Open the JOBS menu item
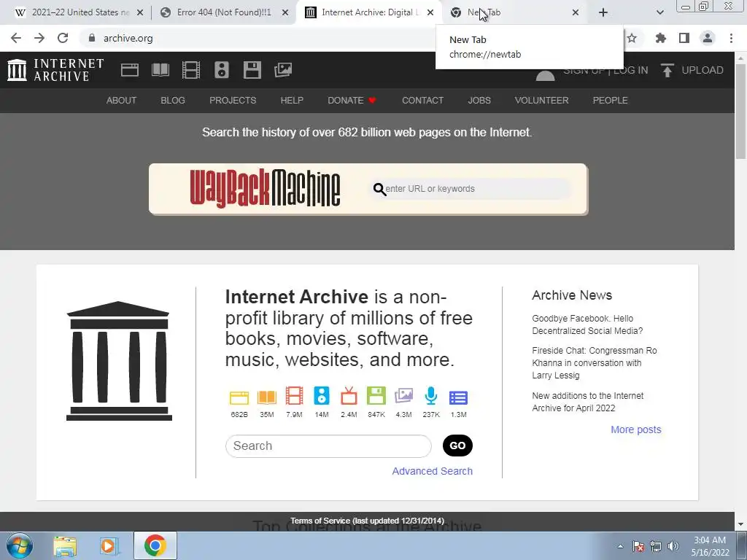The width and height of the screenshot is (747, 560). tap(479, 101)
